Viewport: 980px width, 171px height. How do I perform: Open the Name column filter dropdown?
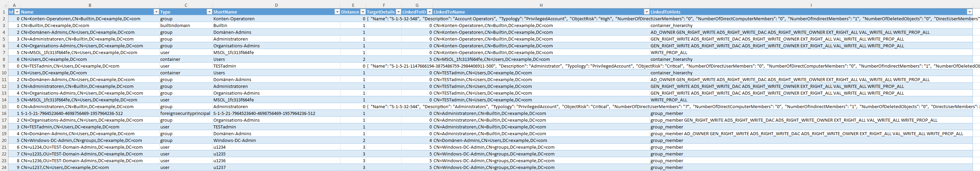[156, 12]
